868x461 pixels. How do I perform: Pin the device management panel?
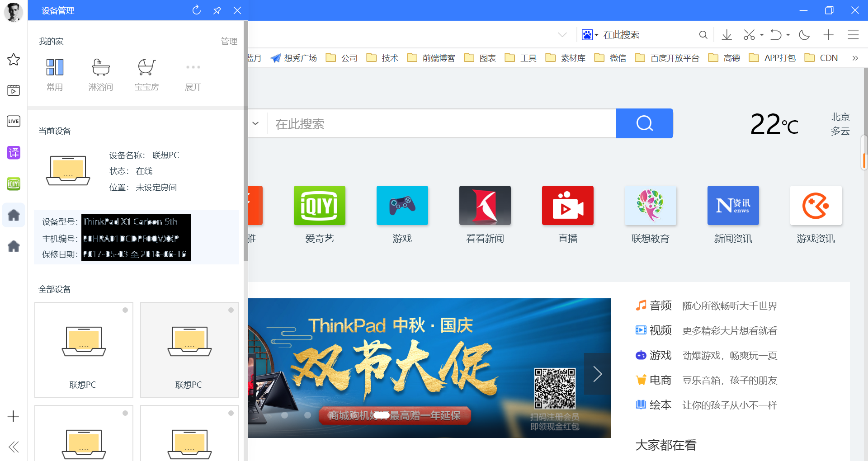217,10
